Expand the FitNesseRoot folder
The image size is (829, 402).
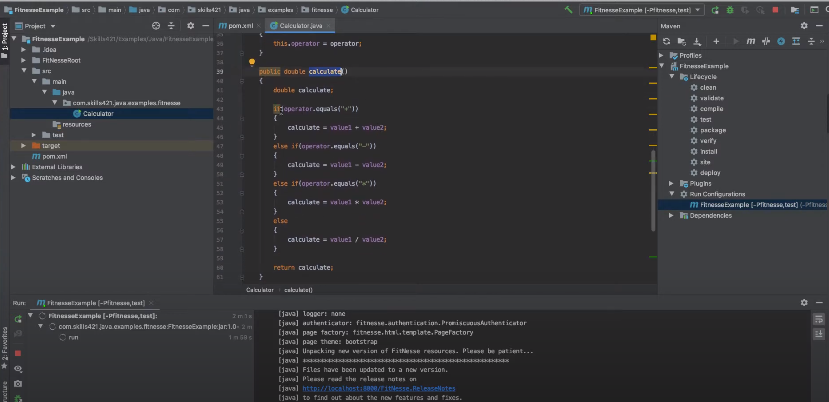coord(23,60)
